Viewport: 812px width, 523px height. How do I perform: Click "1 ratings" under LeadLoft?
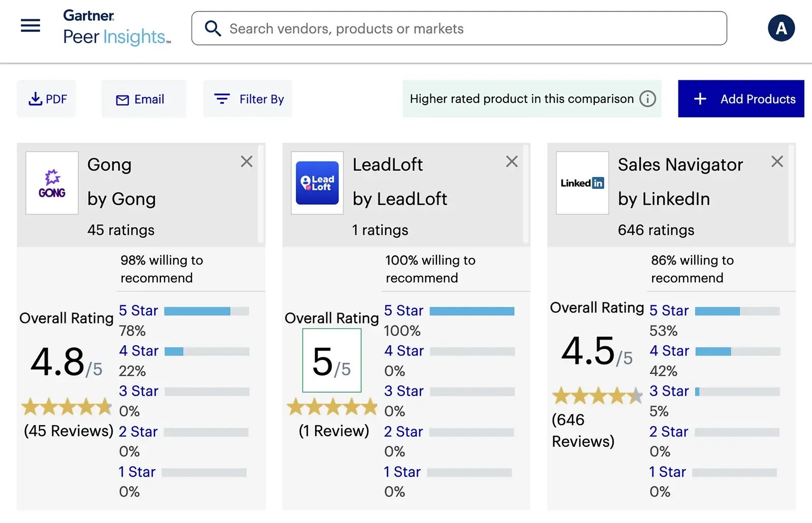pyautogui.click(x=380, y=230)
